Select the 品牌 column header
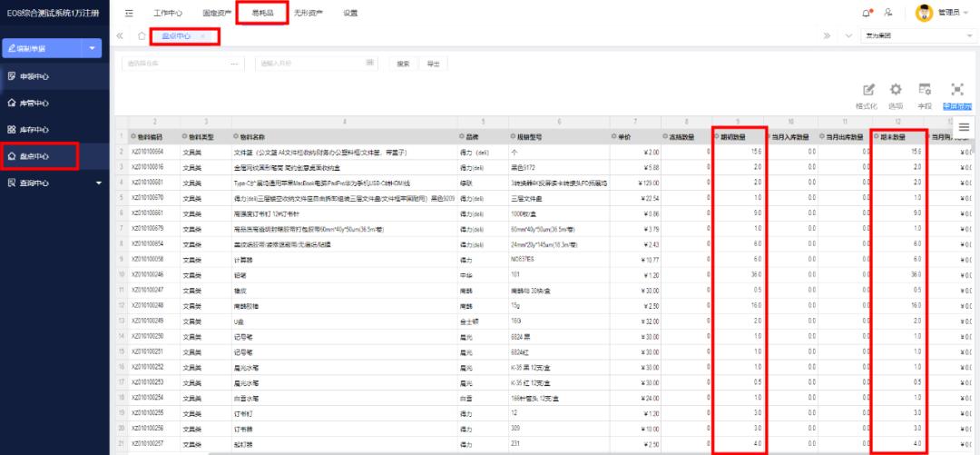The image size is (980, 455). [x=483, y=136]
